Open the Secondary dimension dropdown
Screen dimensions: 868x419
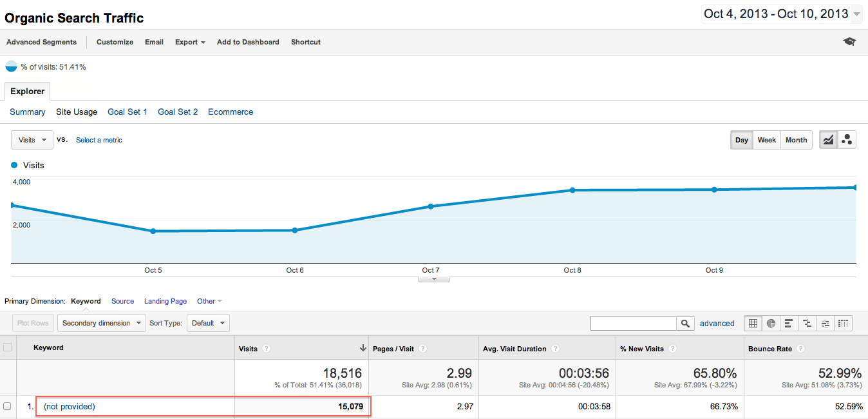point(101,323)
